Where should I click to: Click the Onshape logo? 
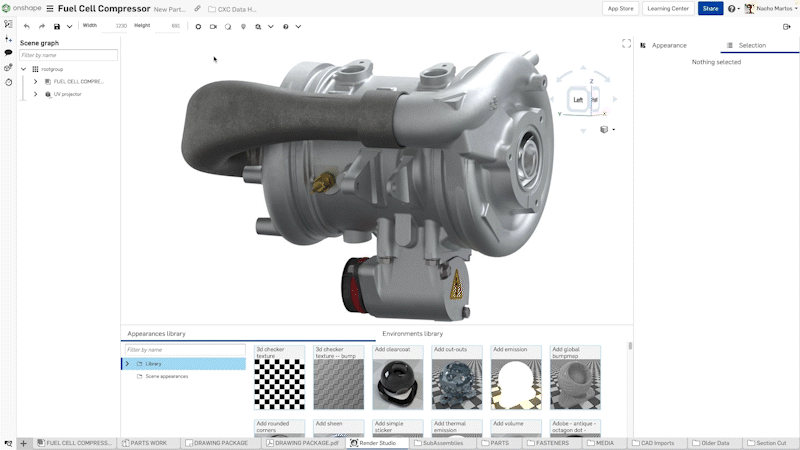click(22, 8)
